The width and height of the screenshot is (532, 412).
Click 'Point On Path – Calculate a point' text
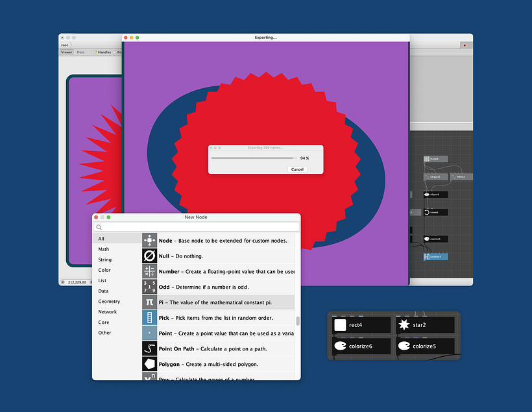click(213, 349)
